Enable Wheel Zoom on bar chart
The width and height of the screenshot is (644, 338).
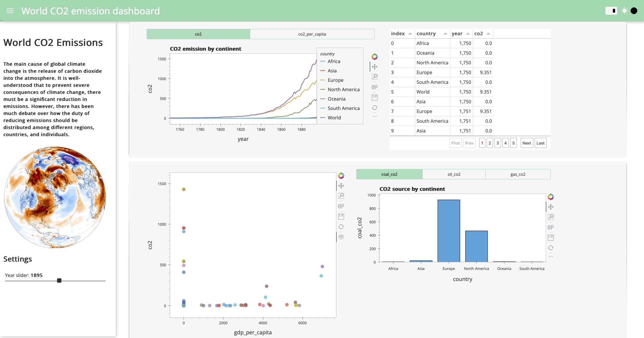click(x=551, y=227)
